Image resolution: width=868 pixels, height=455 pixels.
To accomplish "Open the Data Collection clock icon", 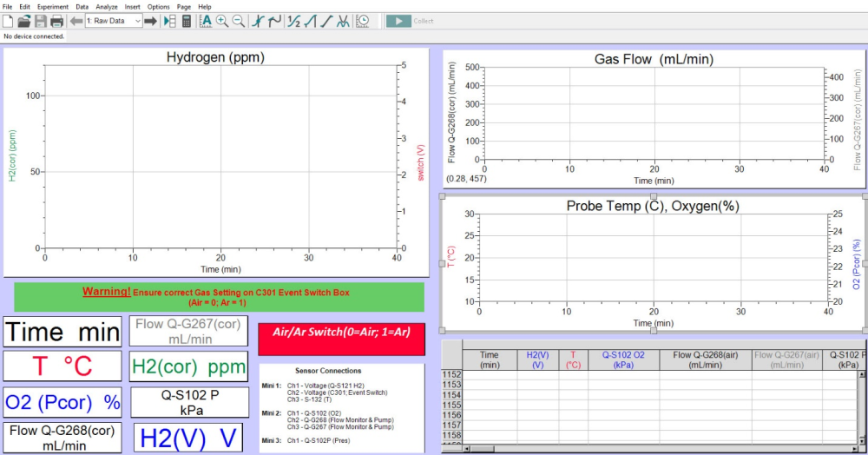I will (x=363, y=21).
